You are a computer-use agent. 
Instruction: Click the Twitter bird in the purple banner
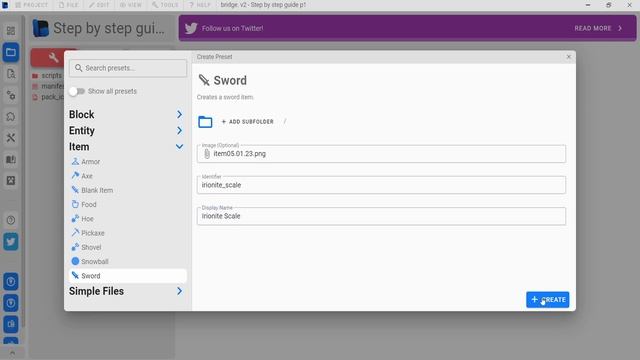(191, 28)
